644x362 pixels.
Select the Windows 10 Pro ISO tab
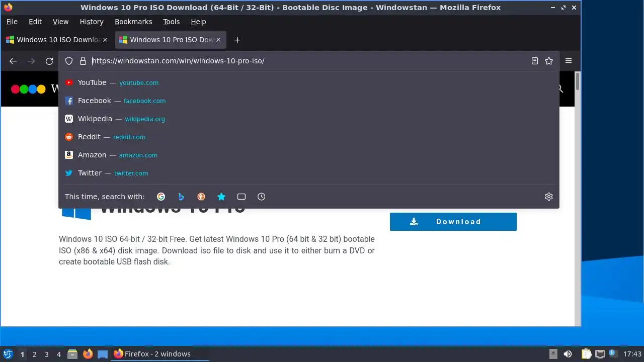(x=171, y=40)
